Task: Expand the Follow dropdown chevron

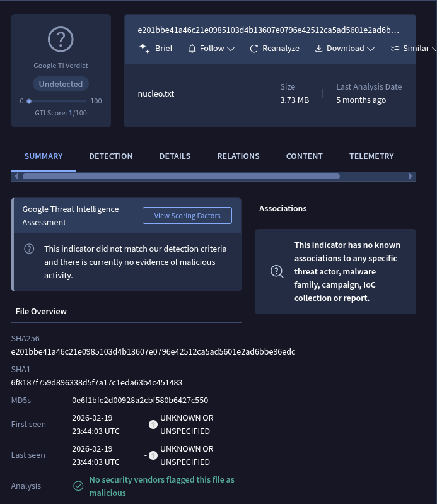Action: (x=231, y=49)
